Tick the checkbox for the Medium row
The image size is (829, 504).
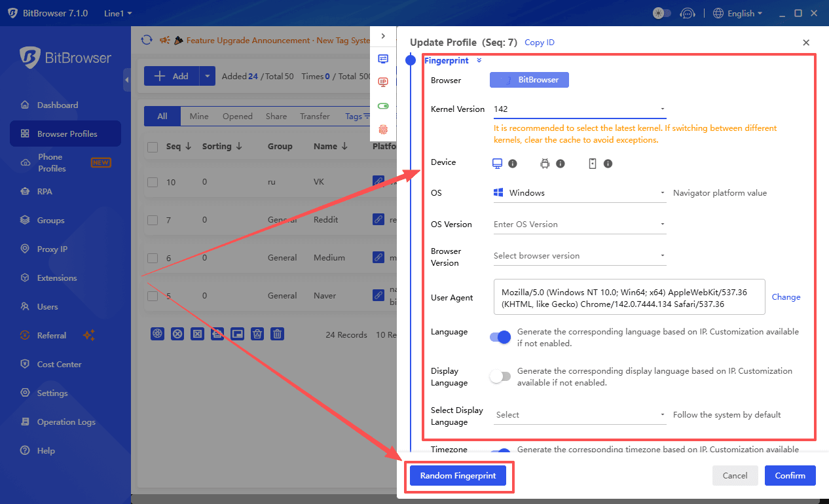tap(153, 258)
